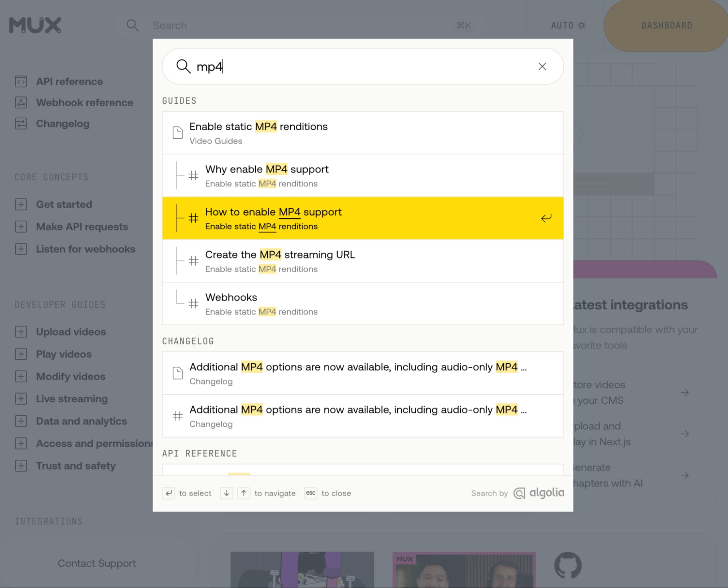The image size is (728, 588).
Task: Expand the Access and permissions section
Action: 21,443
